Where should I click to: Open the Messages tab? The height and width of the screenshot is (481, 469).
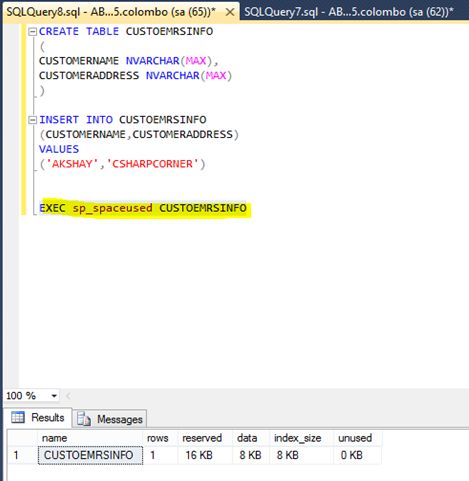click(110, 419)
